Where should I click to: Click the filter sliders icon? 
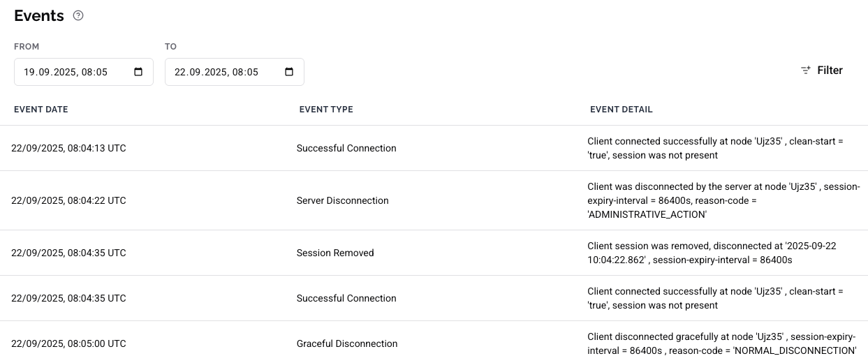(806, 71)
